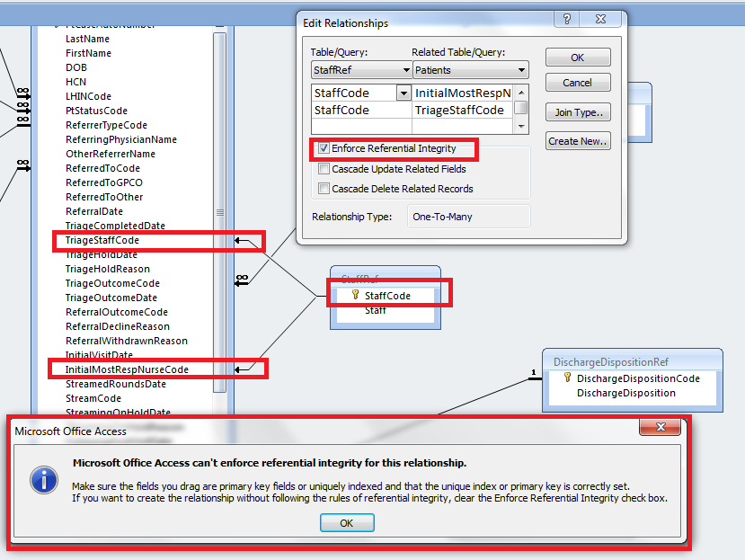Close the Microsoft Office Access error dialog
Viewport: 745px width, 560px height.
660,427
